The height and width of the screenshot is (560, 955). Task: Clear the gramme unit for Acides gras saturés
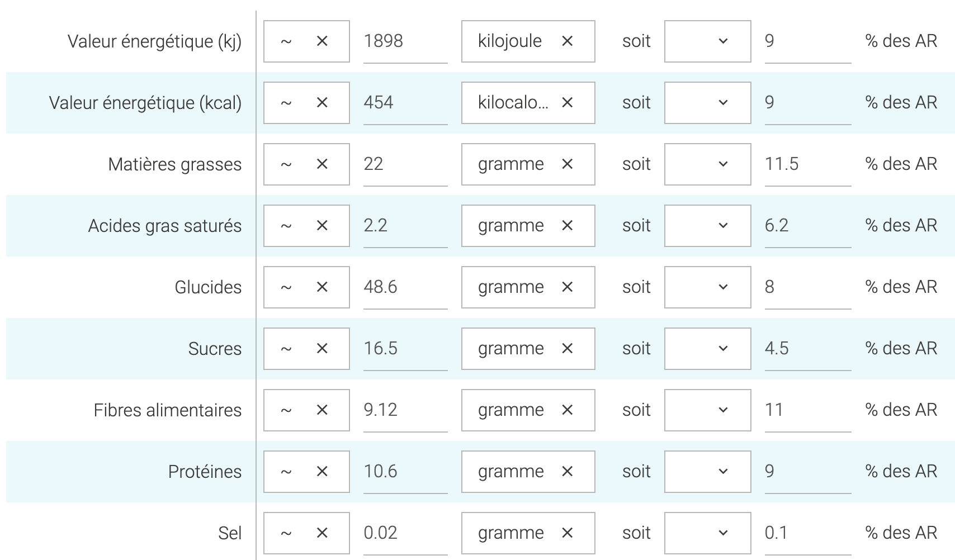coord(567,226)
